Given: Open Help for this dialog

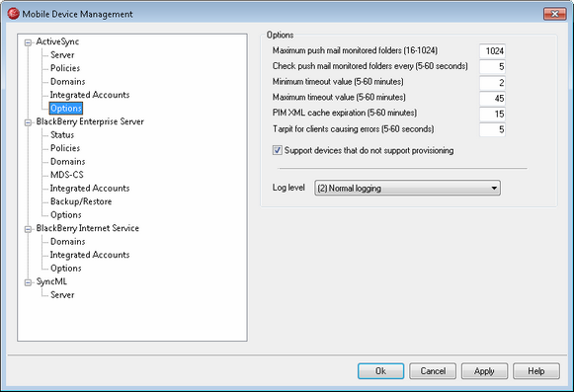Looking at the screenshot, I should coord(536,371).
